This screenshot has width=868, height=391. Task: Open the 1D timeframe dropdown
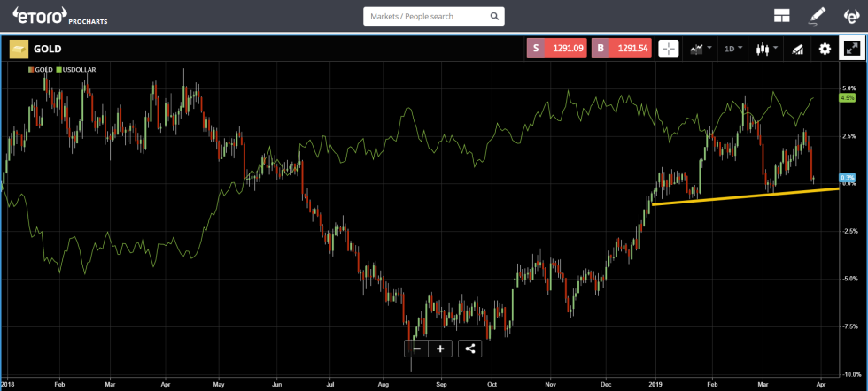733,49
